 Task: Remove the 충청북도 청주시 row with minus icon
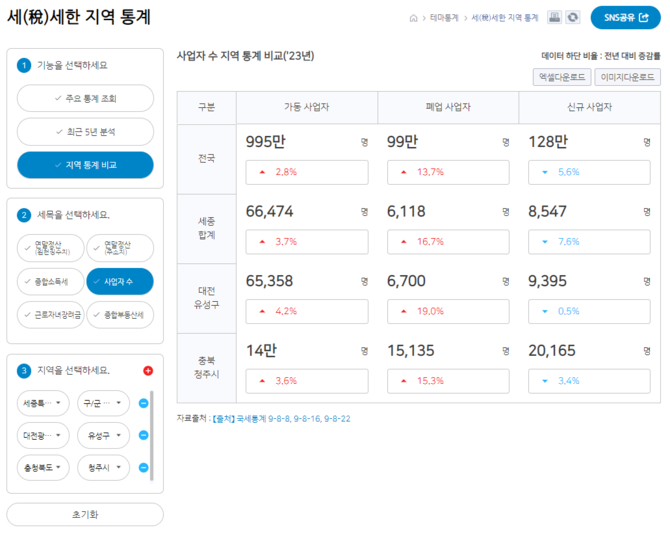[x=143, y=467]
